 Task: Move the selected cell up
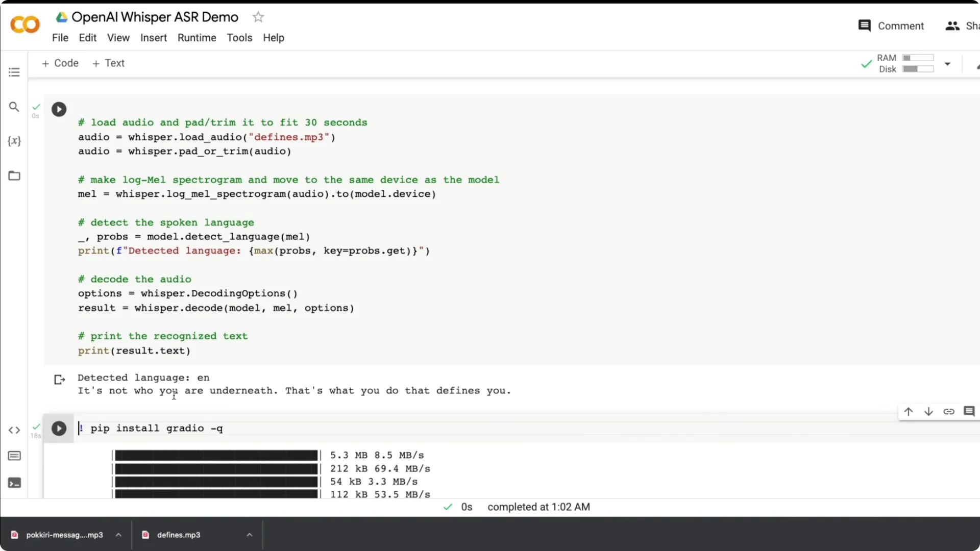tap(909, 411)
